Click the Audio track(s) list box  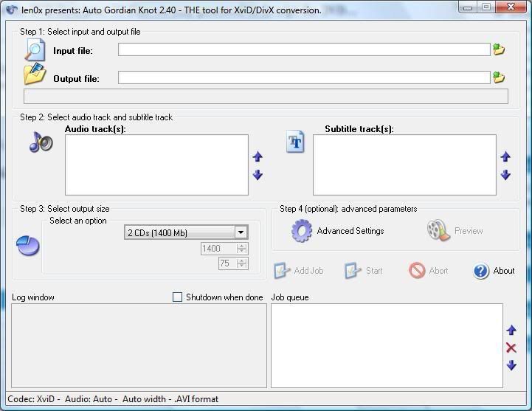click(156, 165)
